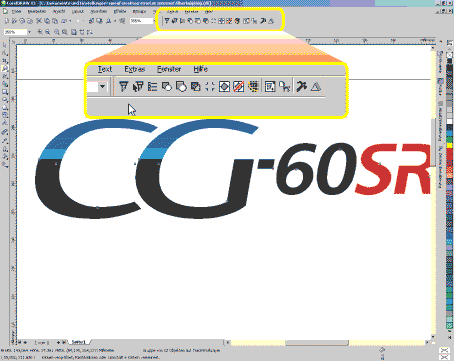Open the Ansicht menu
454x361 pixels.
coord(59,11)
